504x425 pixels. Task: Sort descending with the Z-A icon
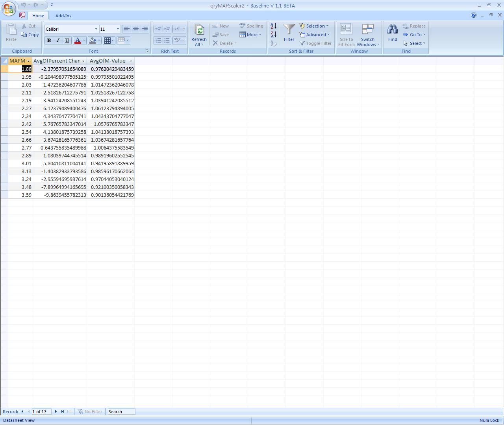[x=273, y=35]
